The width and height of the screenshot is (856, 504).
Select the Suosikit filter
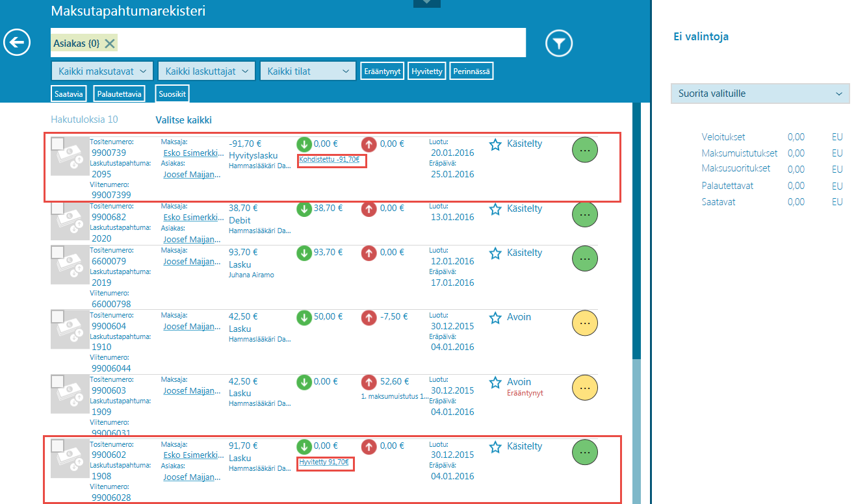click(x=172, y=94)
